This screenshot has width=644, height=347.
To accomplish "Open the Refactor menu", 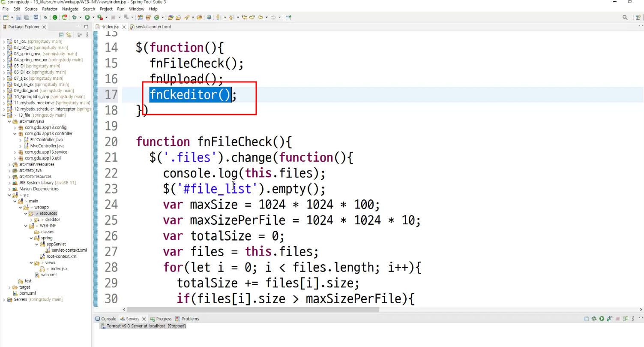I will click(x=50, y=9).
